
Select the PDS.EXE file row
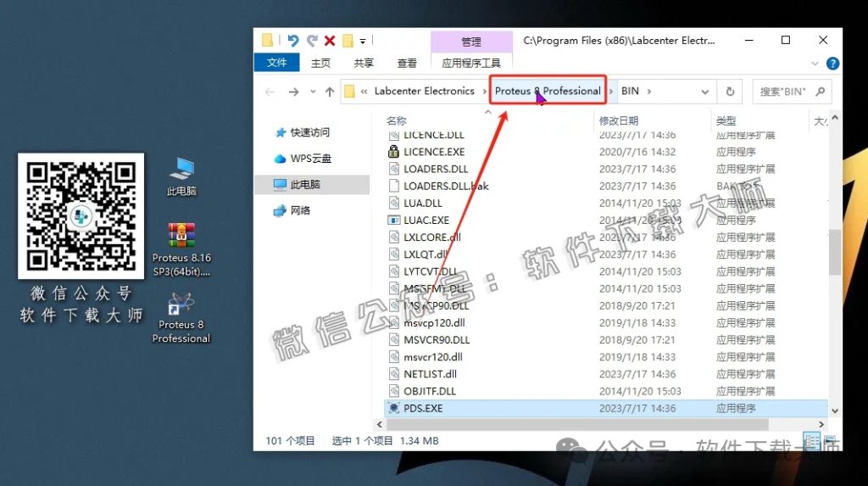pyautogui.click(x=605, y=409)
